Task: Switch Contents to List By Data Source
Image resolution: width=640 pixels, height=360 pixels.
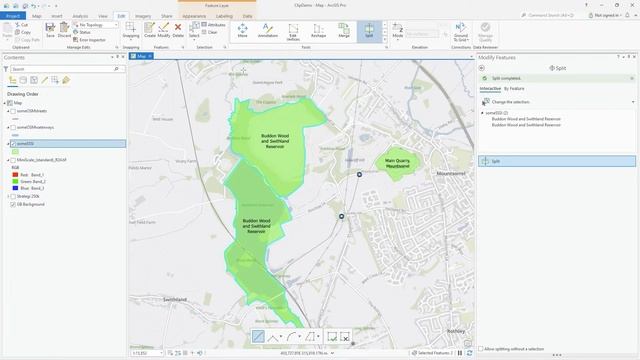Action: [x=23, y=80]
